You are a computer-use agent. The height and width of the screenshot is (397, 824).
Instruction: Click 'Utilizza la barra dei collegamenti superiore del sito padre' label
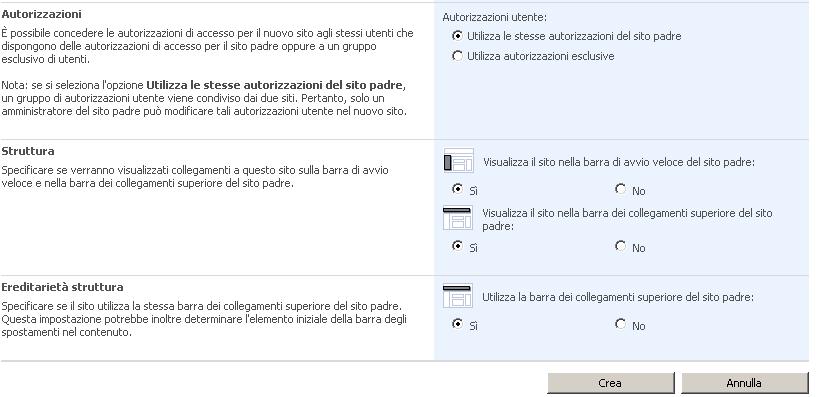click(618, 297)
